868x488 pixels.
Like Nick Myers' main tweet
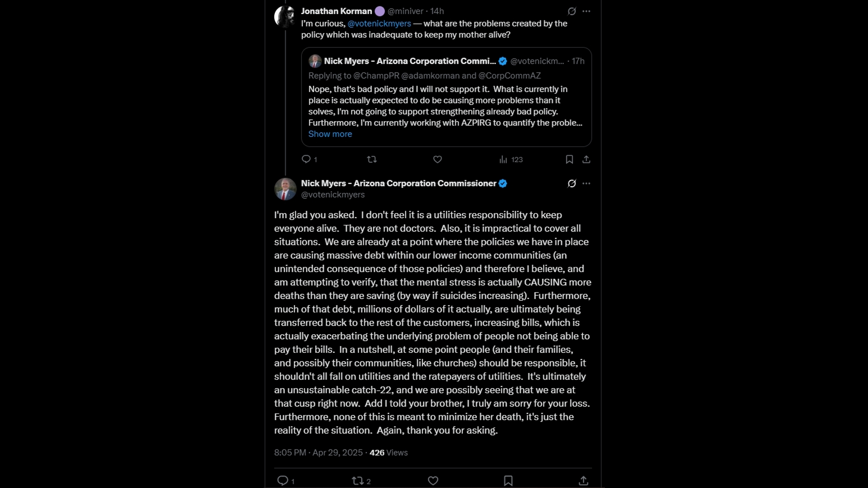coord(433,481)
